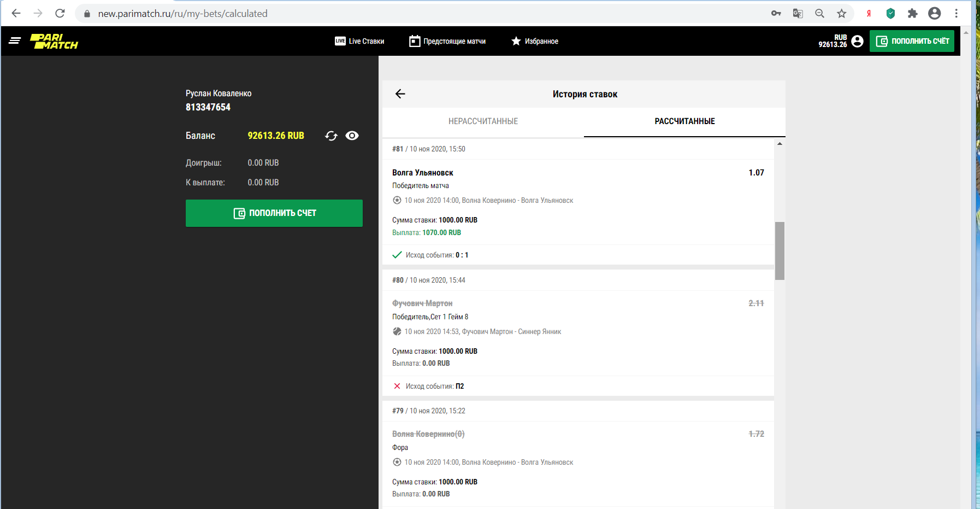Switch to the Нерассчитанные tab
Viewport: 980px width, 509px height.
coord(483,121)
